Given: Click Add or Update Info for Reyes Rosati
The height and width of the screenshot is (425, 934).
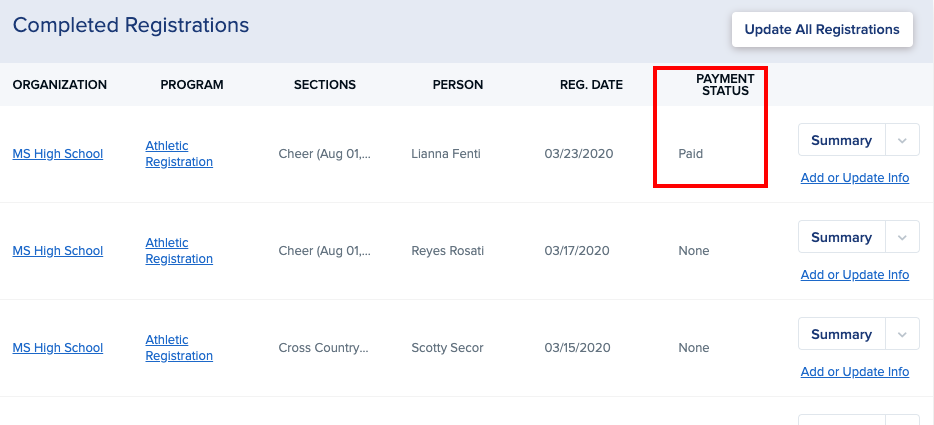Looking at the screenshot, I should 855,275.
